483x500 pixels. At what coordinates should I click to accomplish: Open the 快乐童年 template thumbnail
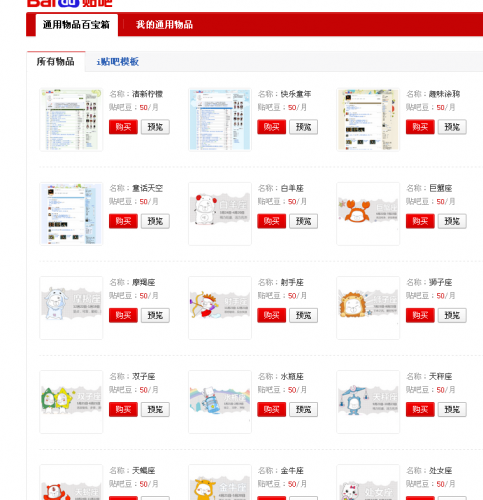click(220, 120)
